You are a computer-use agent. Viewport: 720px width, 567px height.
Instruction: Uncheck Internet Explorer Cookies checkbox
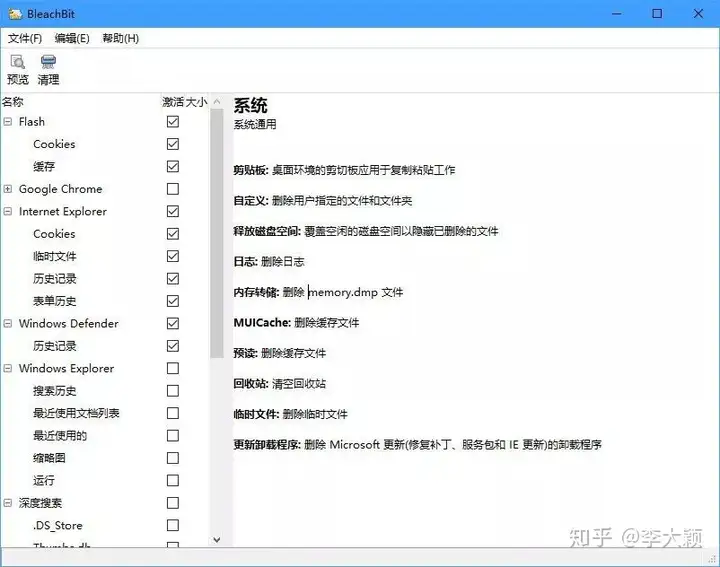pyautogui.click(x=173, y=234)
